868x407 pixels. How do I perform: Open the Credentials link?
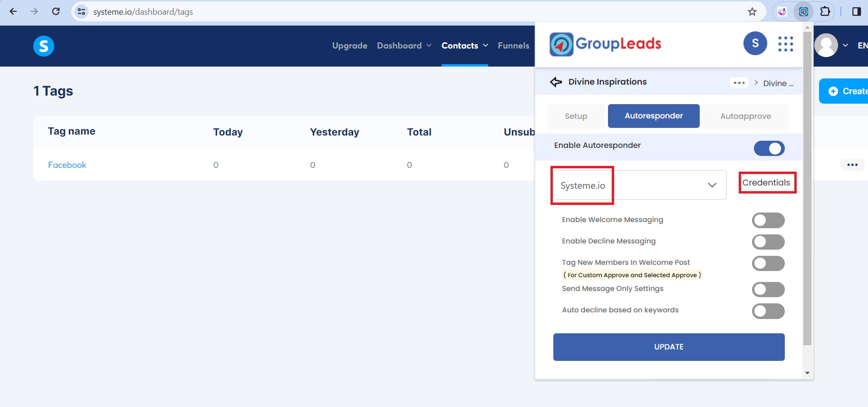pos(766,183)
